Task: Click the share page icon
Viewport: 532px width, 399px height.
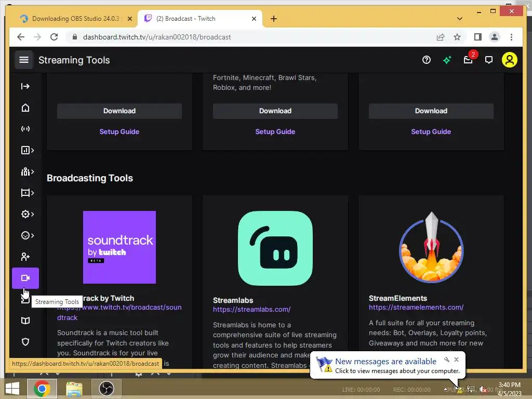Action: (441, 37)
